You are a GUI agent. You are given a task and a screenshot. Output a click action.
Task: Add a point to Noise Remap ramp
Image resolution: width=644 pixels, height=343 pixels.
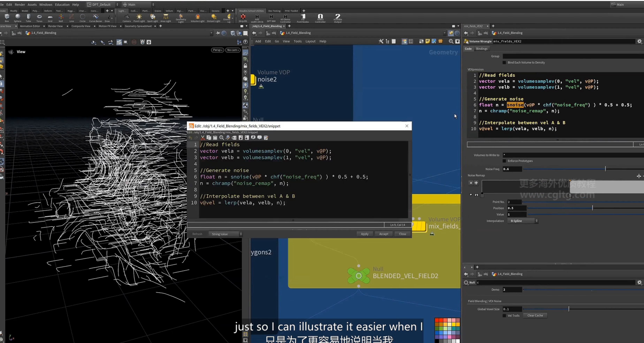click(476, 183)
